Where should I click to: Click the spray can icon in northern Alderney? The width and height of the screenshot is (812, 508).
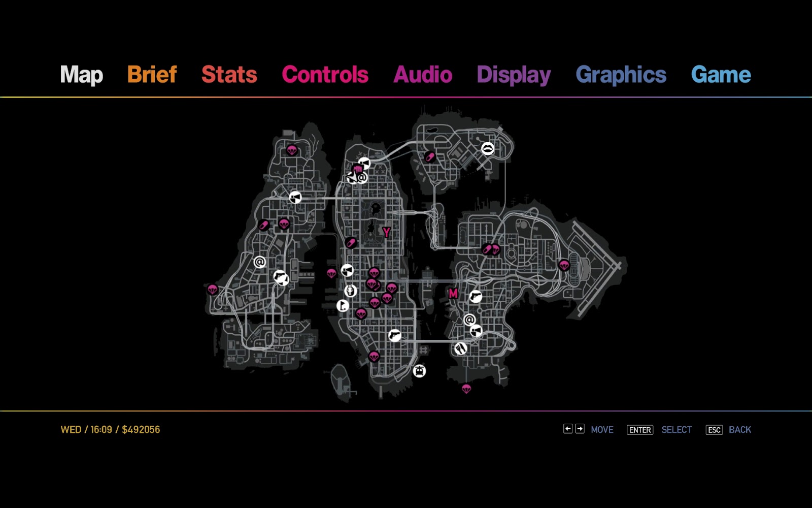(295, 198)
